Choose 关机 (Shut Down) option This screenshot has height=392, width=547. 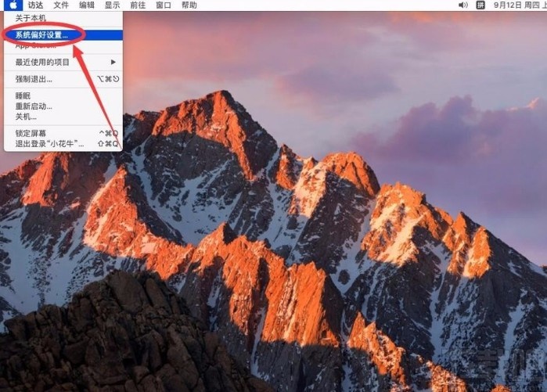tap(26, 116)
